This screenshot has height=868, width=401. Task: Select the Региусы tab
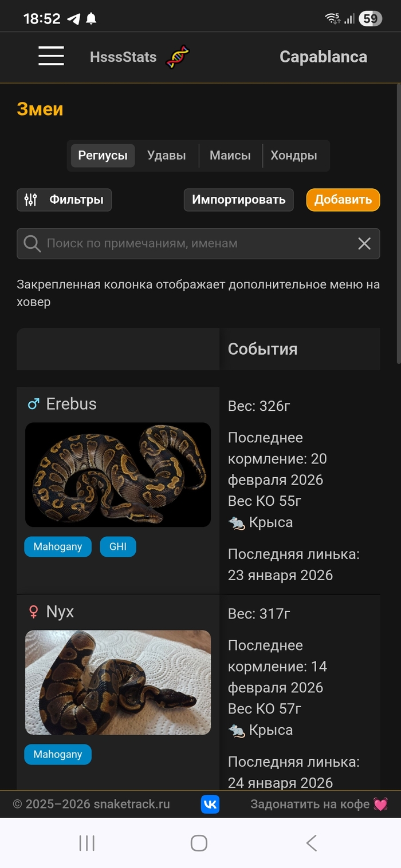pyautogui.click(x=103, y=156)
